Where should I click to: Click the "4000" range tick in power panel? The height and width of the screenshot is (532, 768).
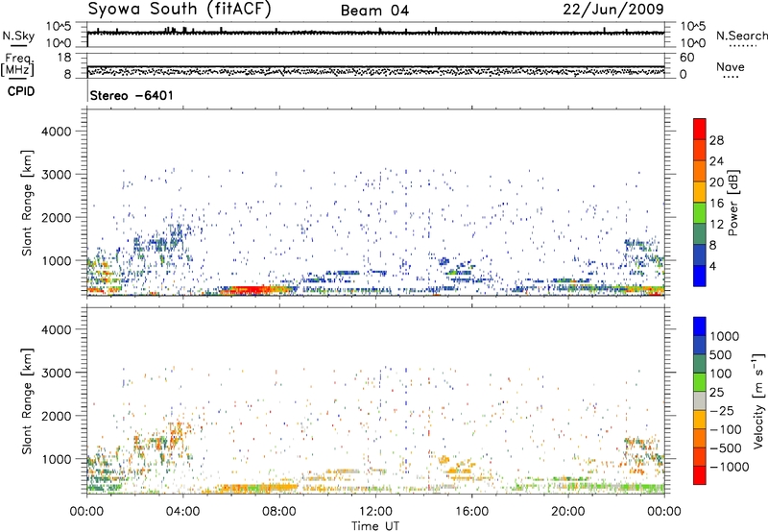pyautogui.click(x=56, y=132)
